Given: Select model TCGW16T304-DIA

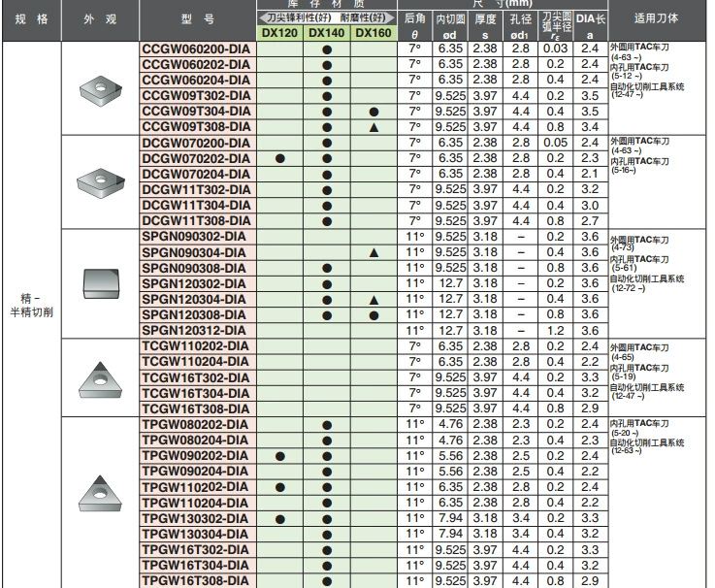Looking at the screenshot, I should (x=196, y=393).
